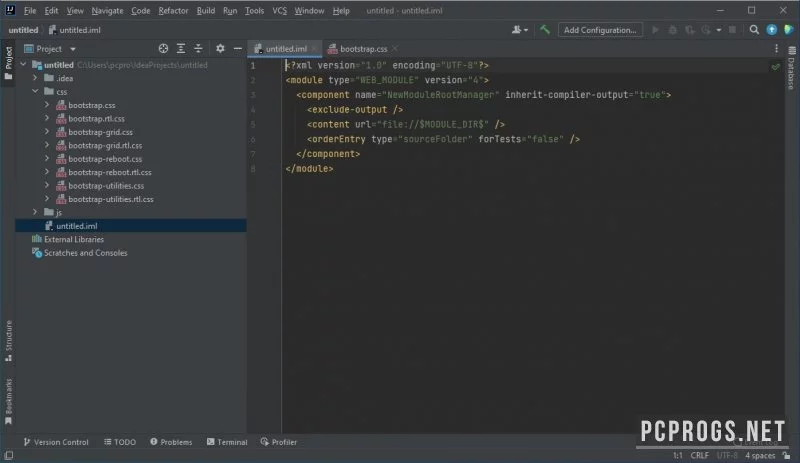Close the untitled.iml editor tab
The height and width of the screenshot is (463, 800).
[314, 49]
